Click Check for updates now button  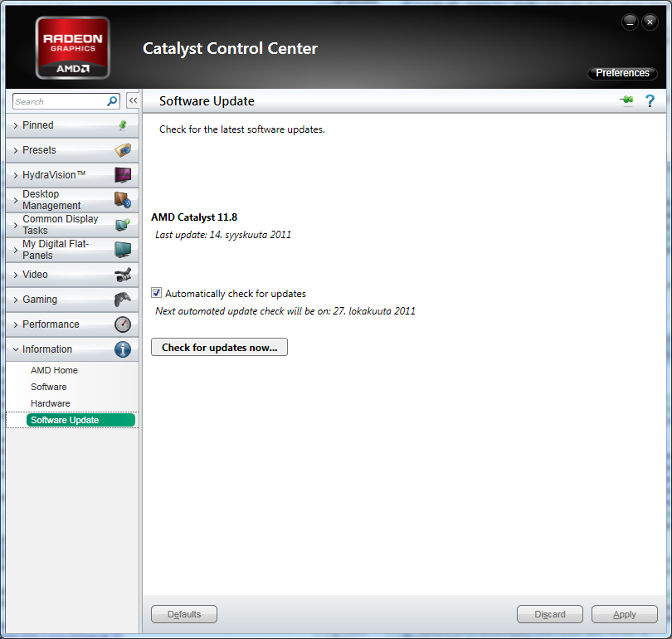[219, 347]
